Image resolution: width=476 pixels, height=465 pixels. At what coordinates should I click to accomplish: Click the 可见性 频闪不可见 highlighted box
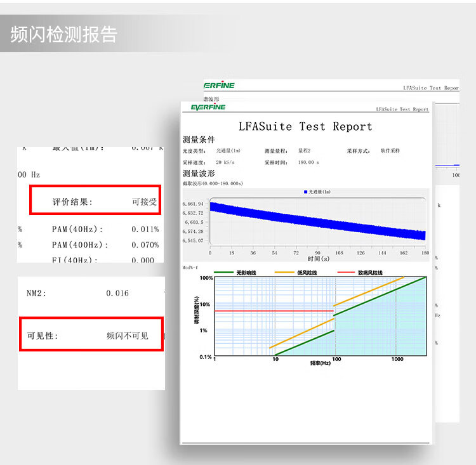(91, 334)
